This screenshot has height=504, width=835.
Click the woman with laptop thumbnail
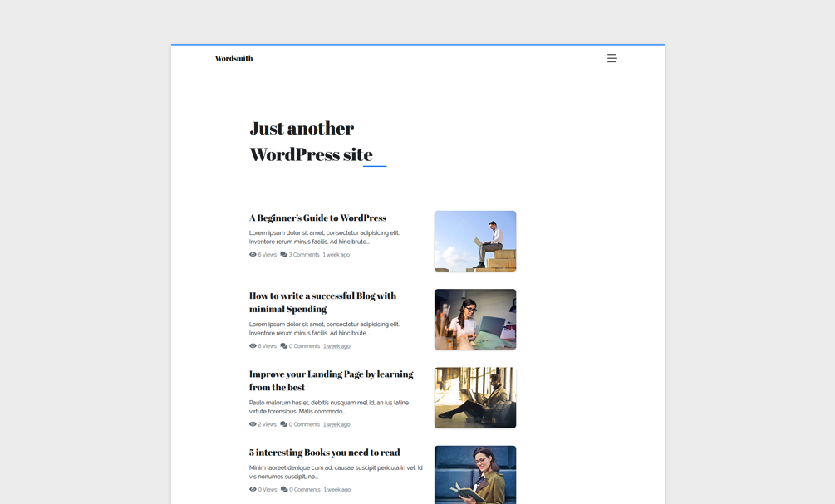tap(475, 320)
